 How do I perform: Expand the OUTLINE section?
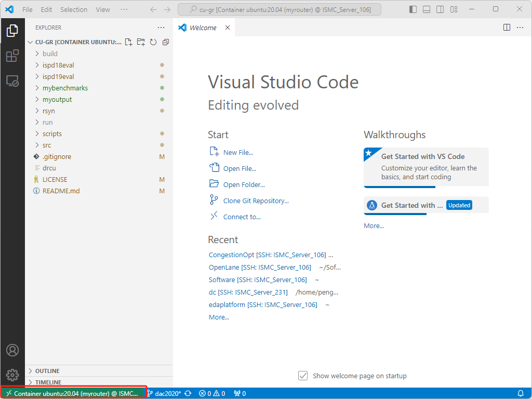[99, 371]
